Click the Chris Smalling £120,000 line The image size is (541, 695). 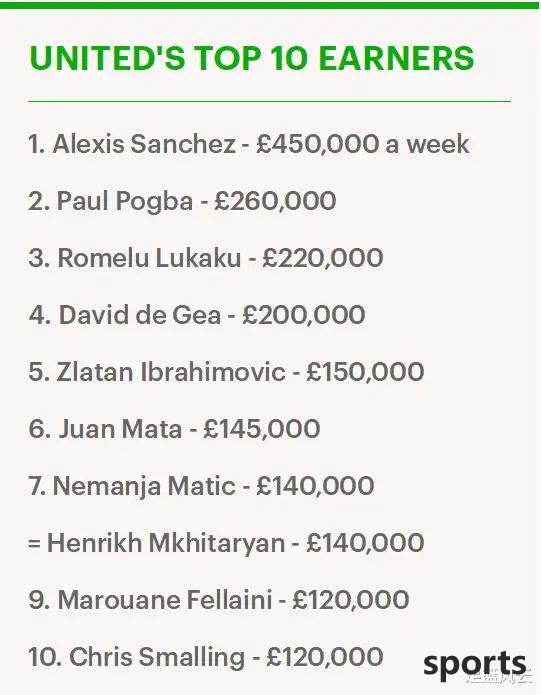[206, 657]
